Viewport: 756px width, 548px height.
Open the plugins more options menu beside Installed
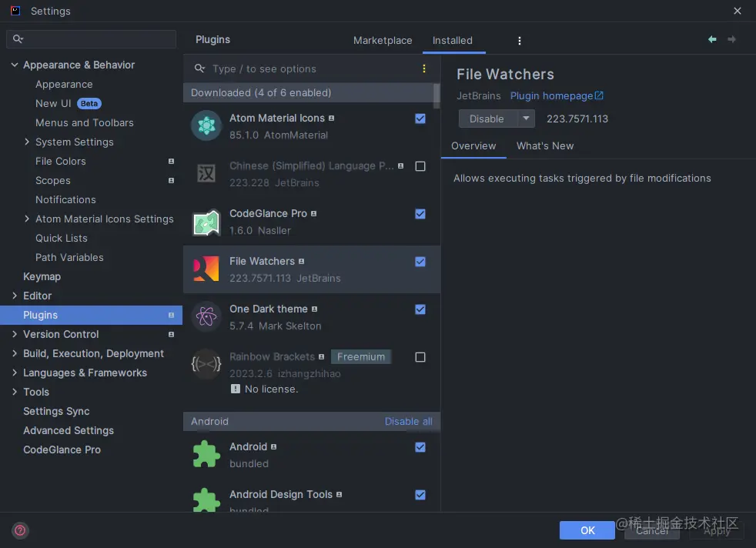(519, 41)
